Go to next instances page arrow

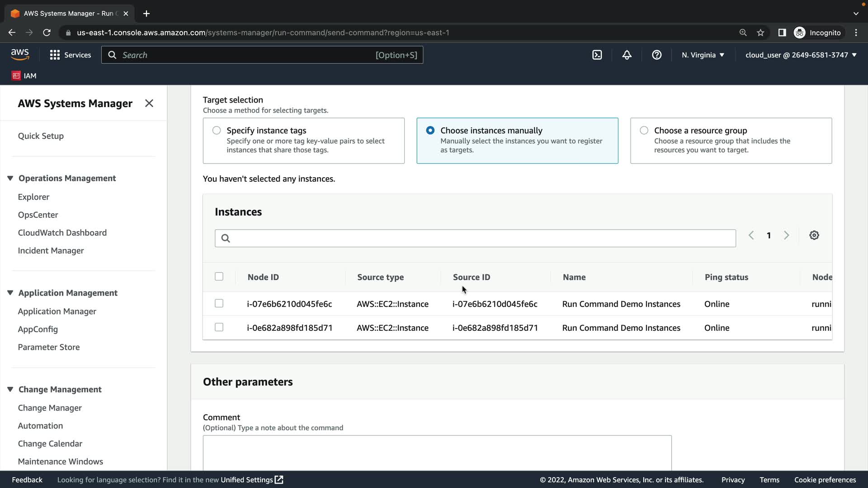(x=786, y=235)
